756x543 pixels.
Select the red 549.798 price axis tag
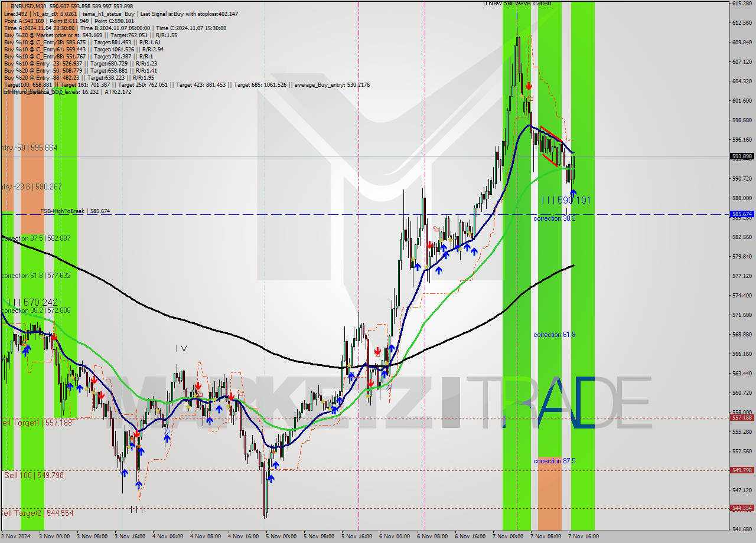742,470
